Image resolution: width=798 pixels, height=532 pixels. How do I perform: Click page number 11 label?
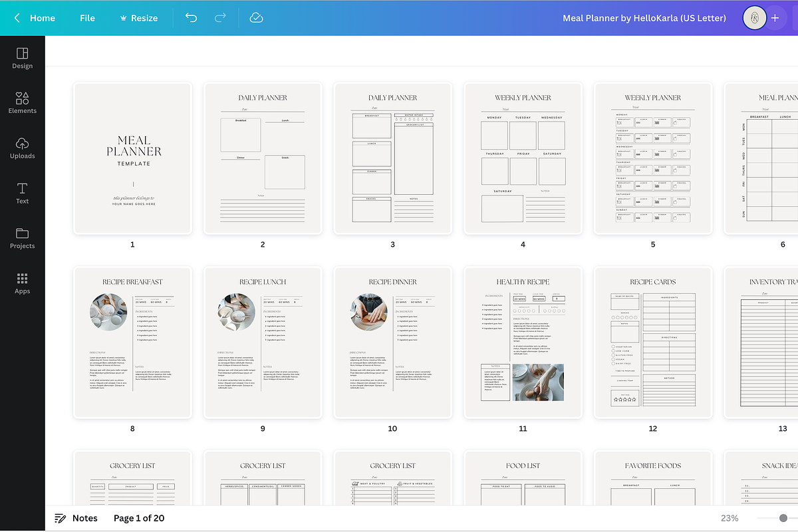point(523,429)
